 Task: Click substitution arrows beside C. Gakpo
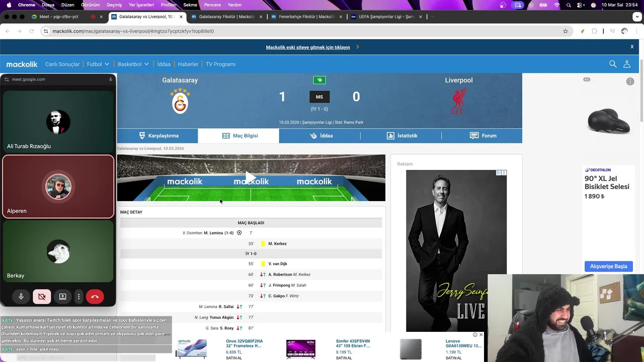click(x=263, y=296)
